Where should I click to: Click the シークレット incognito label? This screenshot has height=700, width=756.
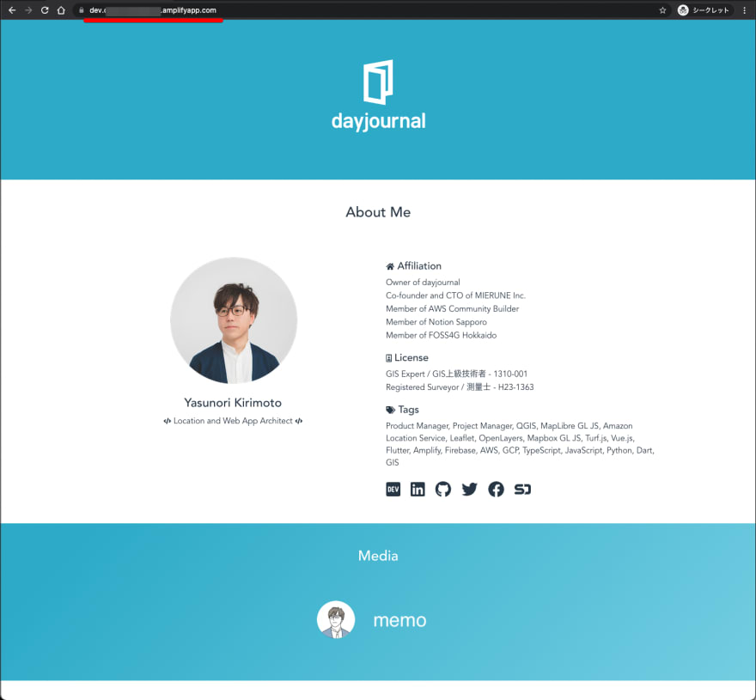coord(710,10)
